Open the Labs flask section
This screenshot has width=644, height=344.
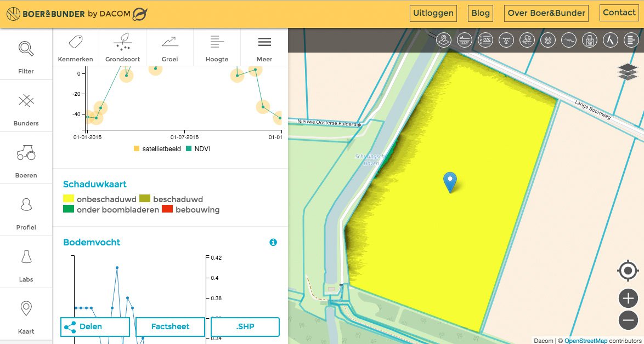(x=26, y=262)
